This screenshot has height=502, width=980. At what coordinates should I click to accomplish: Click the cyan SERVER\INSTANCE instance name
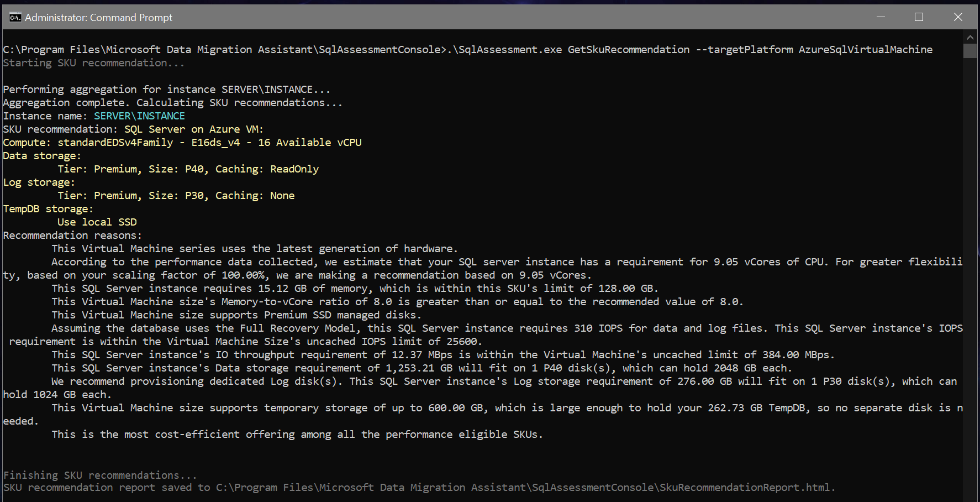point(139,116)
